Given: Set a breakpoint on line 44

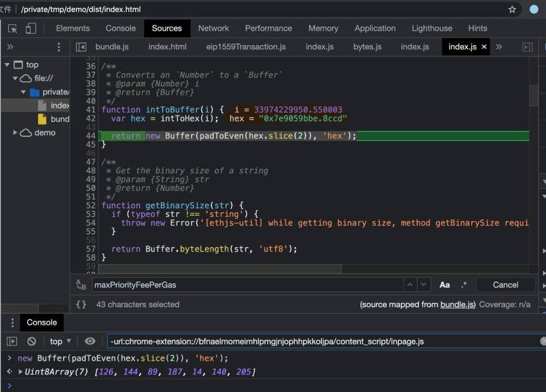Looking at the screenshot, I should tap(90, 136).
